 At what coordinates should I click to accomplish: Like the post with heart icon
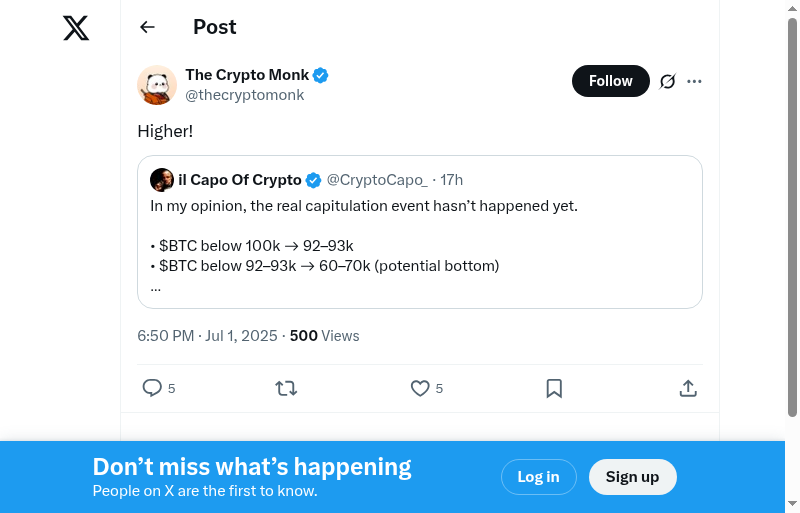(420, 388)
